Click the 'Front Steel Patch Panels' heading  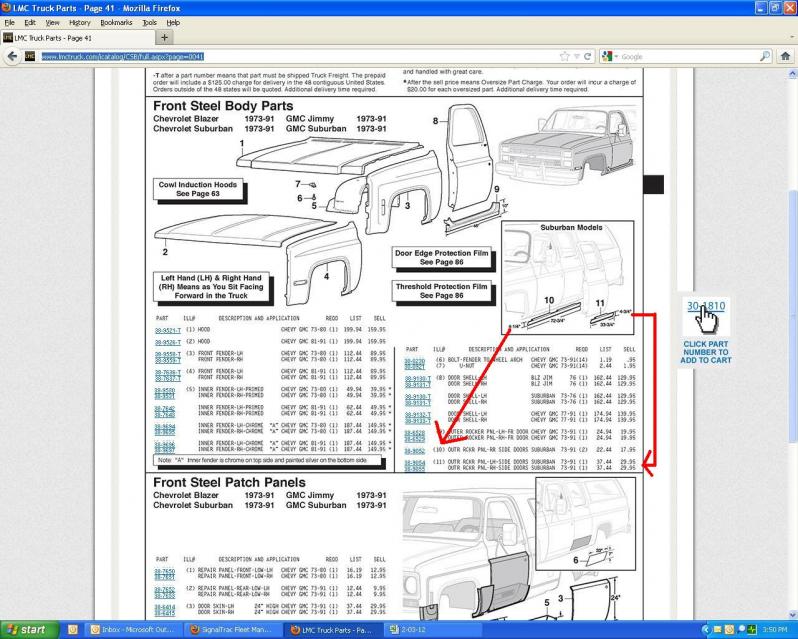[229, 482]
